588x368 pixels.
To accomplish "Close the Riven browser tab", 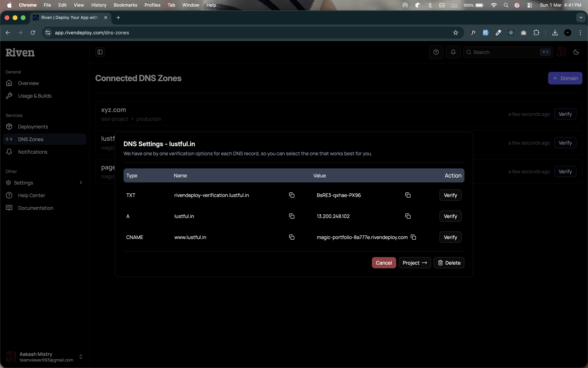I will 106,18.
